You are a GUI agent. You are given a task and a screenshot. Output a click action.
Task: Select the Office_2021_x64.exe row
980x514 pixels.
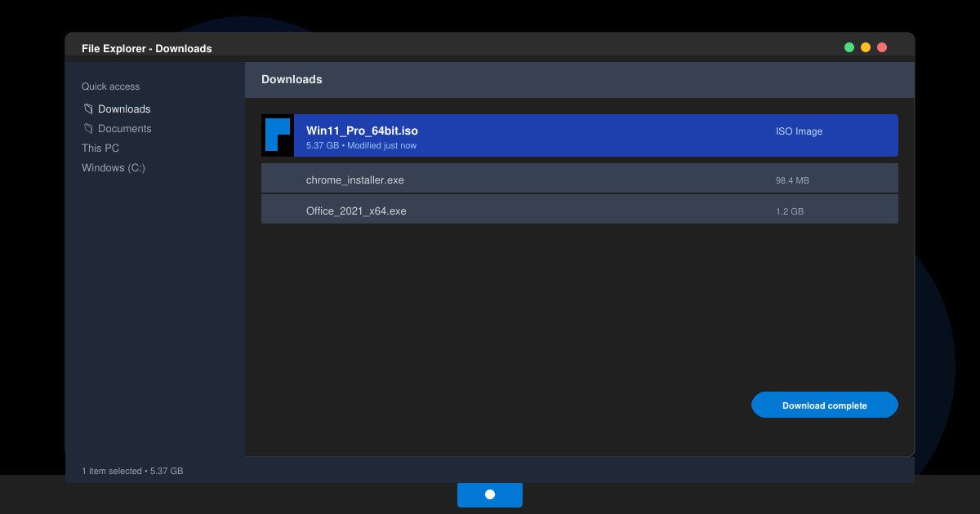coord(580,210)
